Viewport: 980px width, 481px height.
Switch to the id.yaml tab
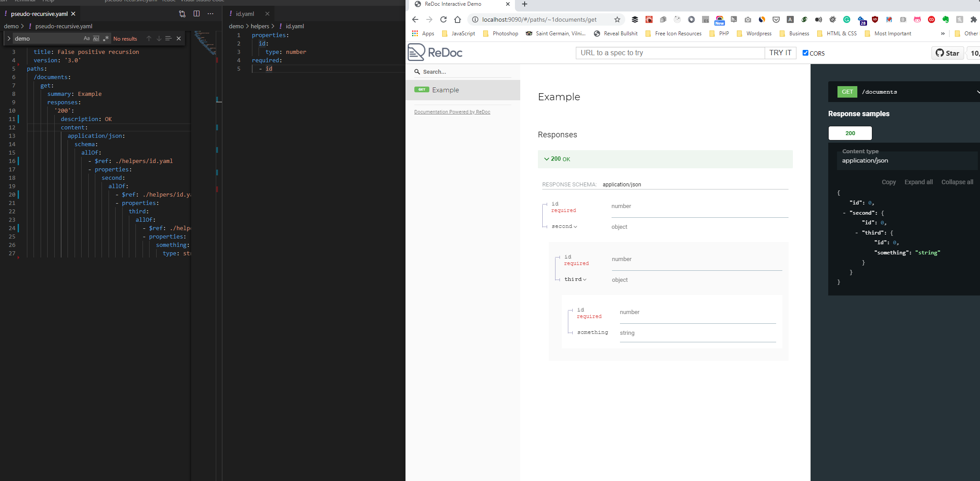coord(245,14)
